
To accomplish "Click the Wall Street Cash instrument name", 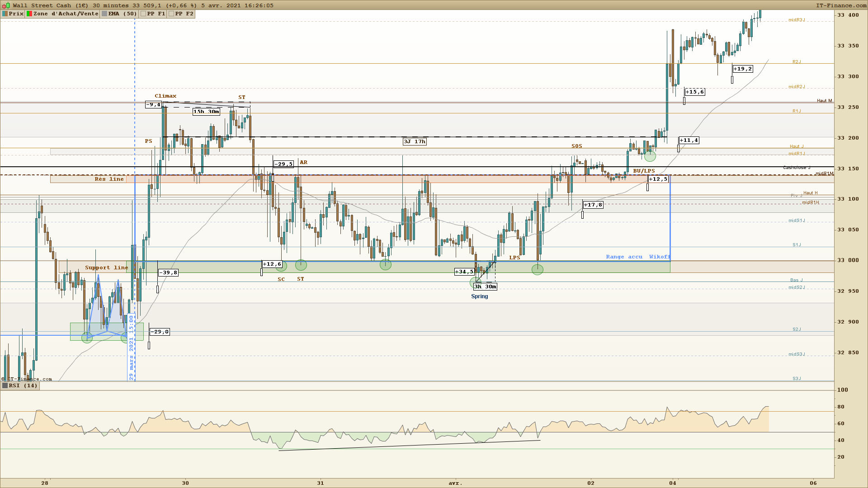I will (x=42, y=5).
